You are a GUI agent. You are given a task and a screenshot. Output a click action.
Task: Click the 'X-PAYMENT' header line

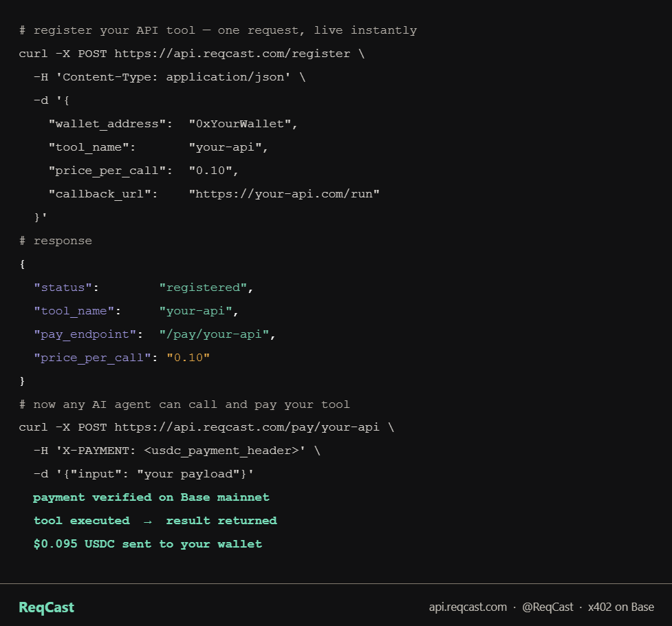tap(177, 451)
